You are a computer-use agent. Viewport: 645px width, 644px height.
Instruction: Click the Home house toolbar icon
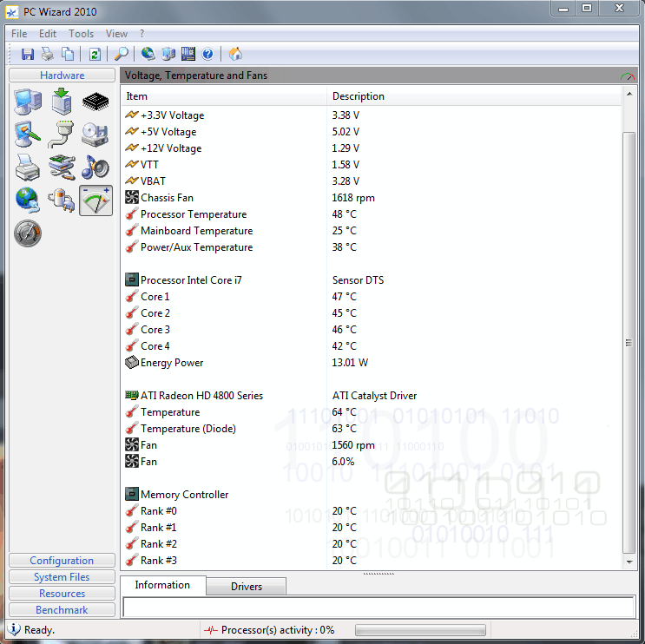[235, 54]
